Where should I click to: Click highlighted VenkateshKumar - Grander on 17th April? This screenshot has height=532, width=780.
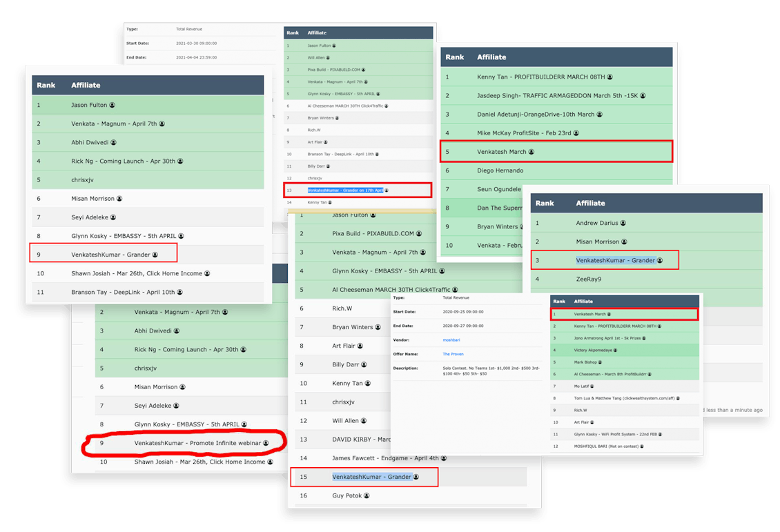pyautogui.click(x=345, y=190)
